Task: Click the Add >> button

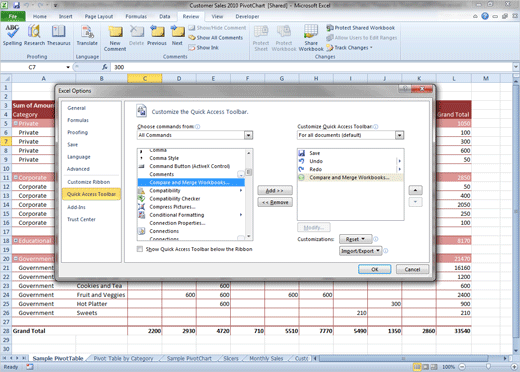Action: (x=275, y=190)
